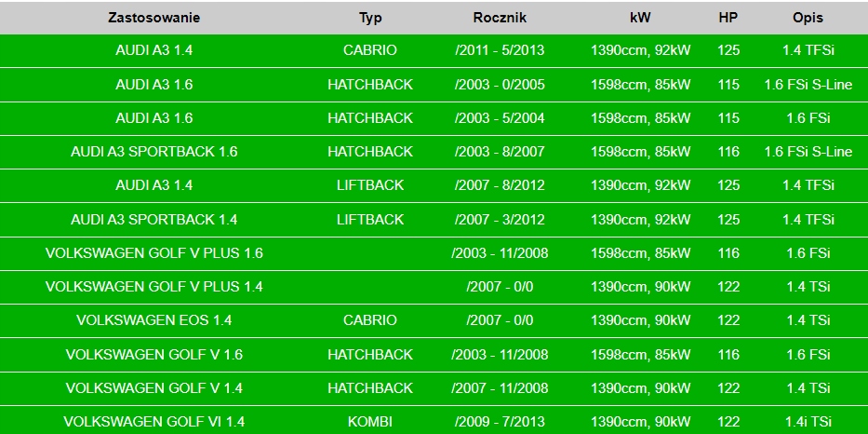Select VOLKSWAGEN GOLF V PLUS 1.4 cell
The image size is (868, 434).
[x=154, y=287]
